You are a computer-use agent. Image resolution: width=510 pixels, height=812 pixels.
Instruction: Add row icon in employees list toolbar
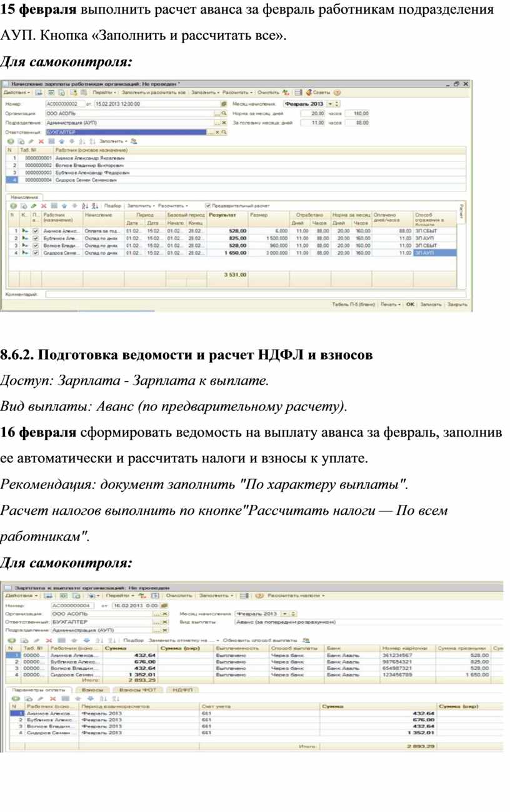point(10,141)
